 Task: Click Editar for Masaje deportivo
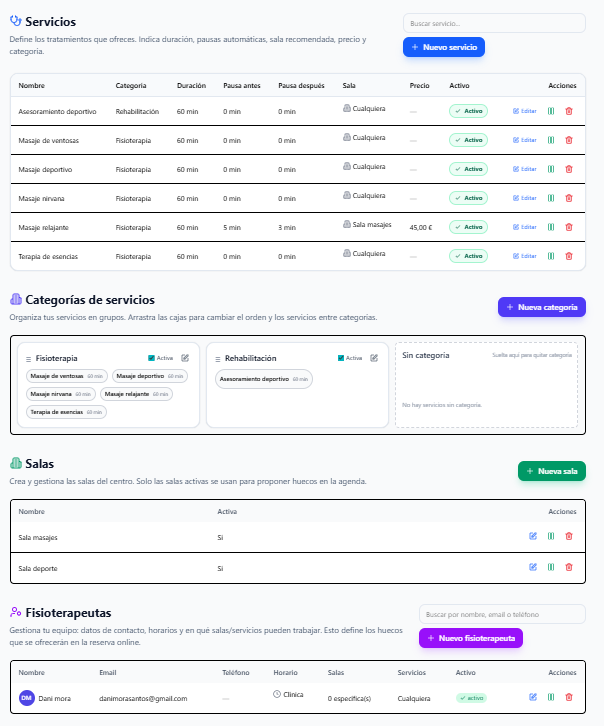(525, 169)
